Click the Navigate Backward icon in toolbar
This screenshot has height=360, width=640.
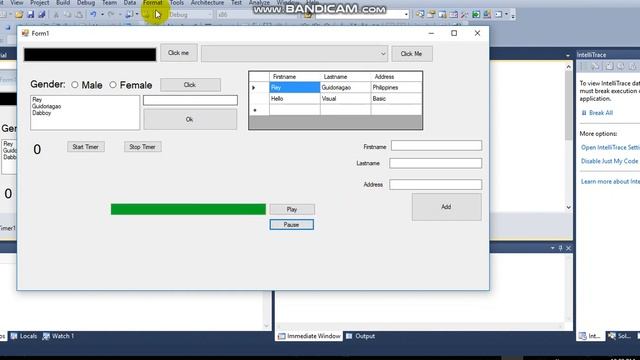[x=129, y=15]
